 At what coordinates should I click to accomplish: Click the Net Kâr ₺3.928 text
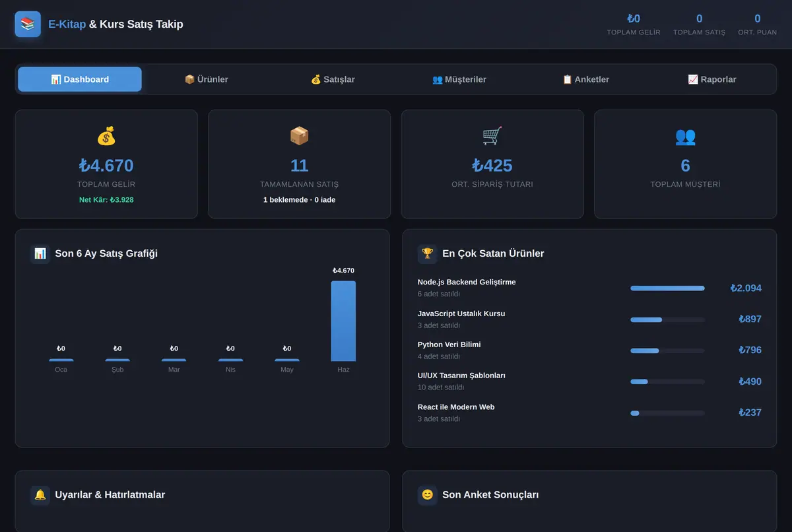[x=106, y=199]
